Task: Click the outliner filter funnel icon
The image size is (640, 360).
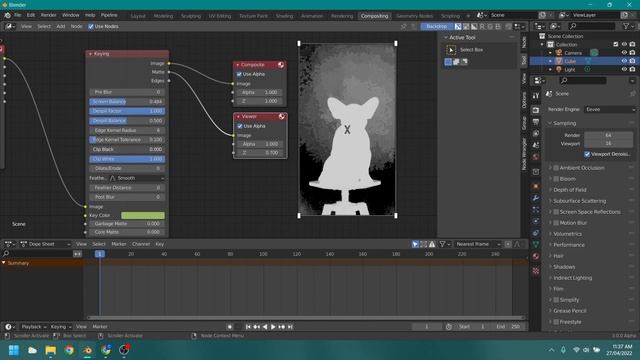Action: point(626,26)
